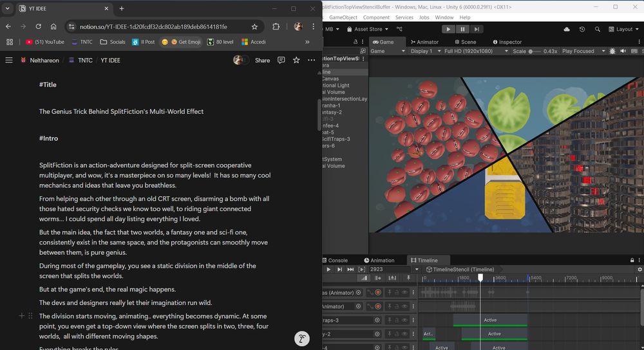
Task: Open Unity Window menu
Action: (444, 17)
